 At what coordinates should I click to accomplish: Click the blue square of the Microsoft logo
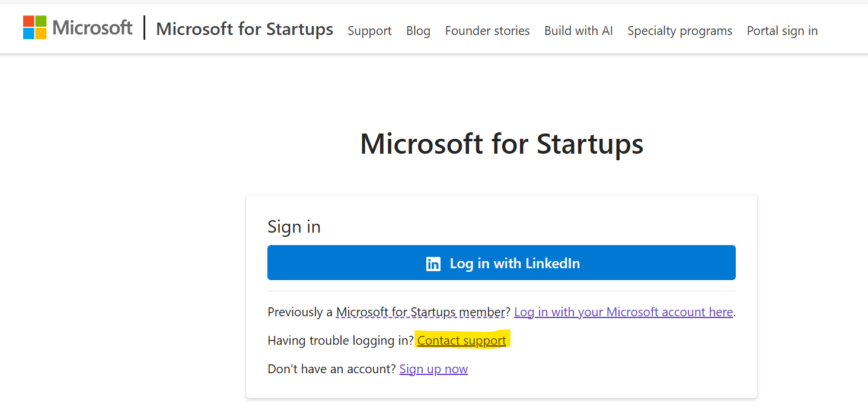click(x=29, y=33)
